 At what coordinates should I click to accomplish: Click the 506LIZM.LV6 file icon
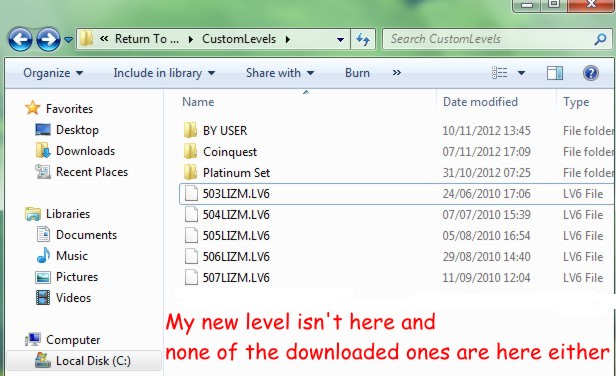click(x=191, y=257)
